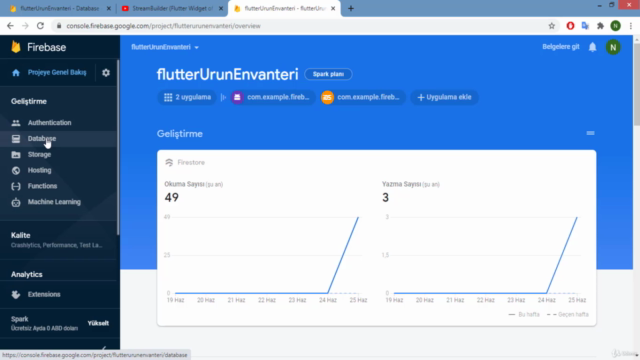The width and height of the screenshot is (640, 360).
Task: Click the Yazma Sayısı value 3
Action: [x=385, y=198]
